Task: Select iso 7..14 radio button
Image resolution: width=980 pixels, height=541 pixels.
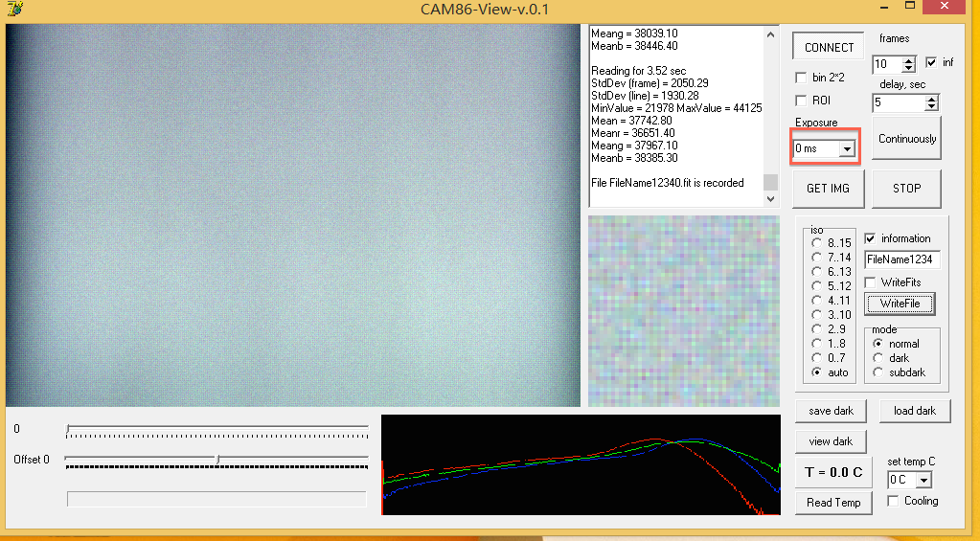Action: tap(816, 258)
